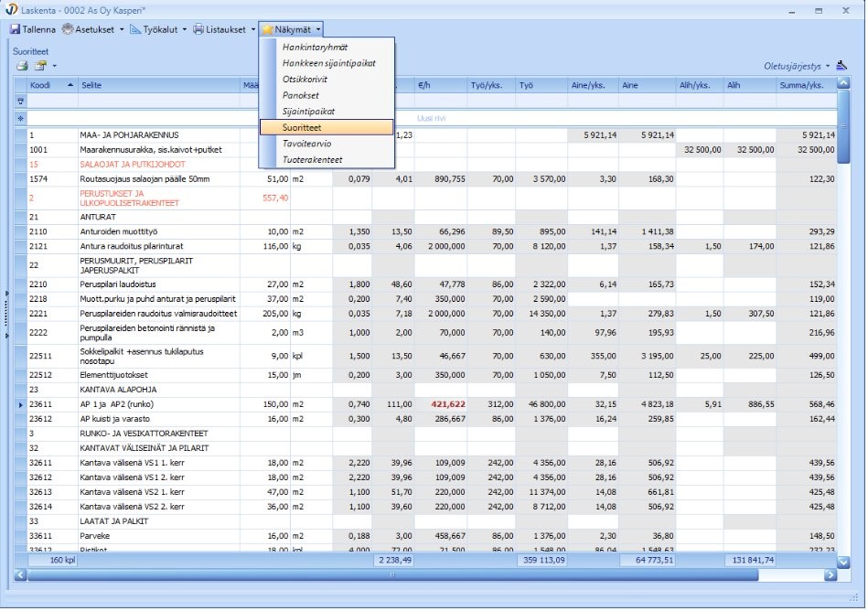Open the export icon dropdown arrow

(54, 66)
